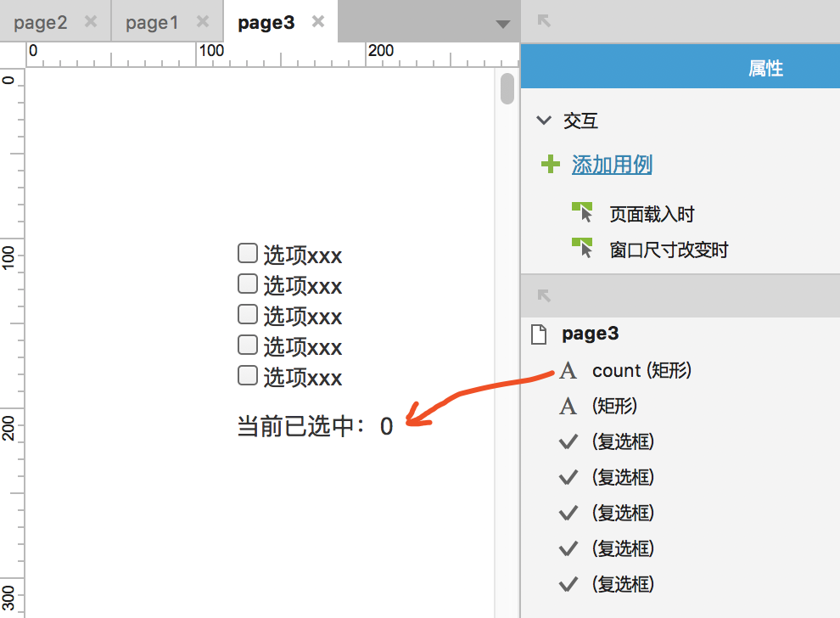Click the text icon beside count (矩形)
This screenshot has width=840, height=618.
(568, 370)
